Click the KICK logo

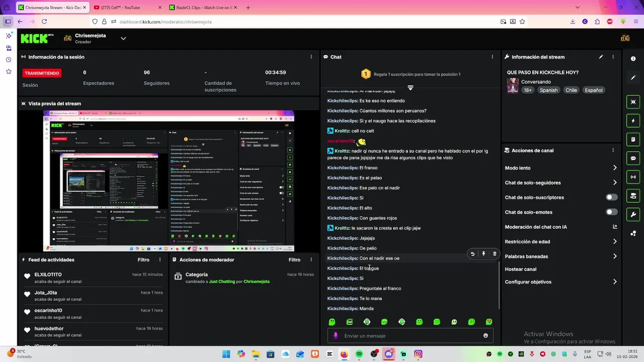[x=37, y=38]
